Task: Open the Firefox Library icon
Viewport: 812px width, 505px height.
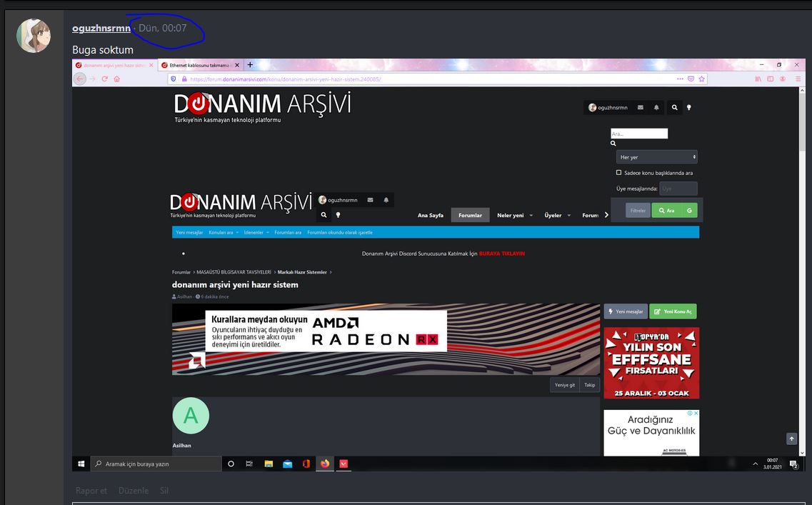Action: pos(758,79)
